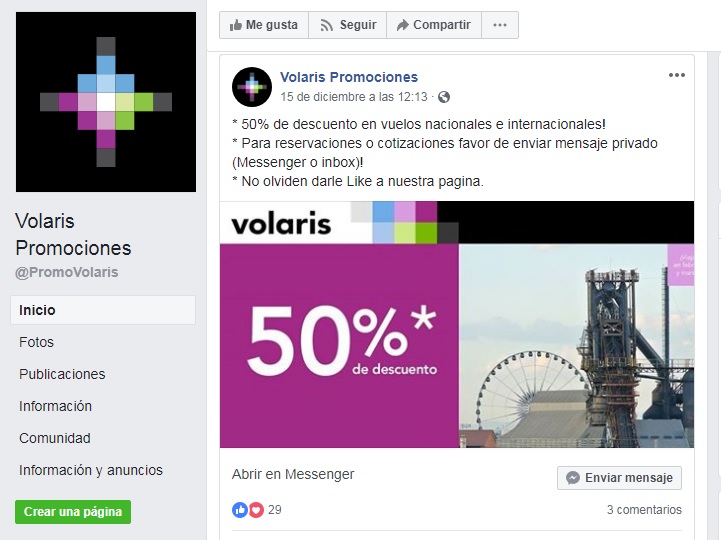Click the Enviar mensaje button
721x540 pixels.
pyautogui.click(x=619, y=478)
